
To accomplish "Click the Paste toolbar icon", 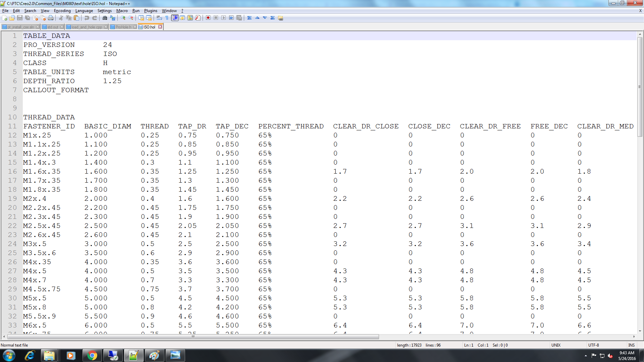I will (x=76, y=18).
